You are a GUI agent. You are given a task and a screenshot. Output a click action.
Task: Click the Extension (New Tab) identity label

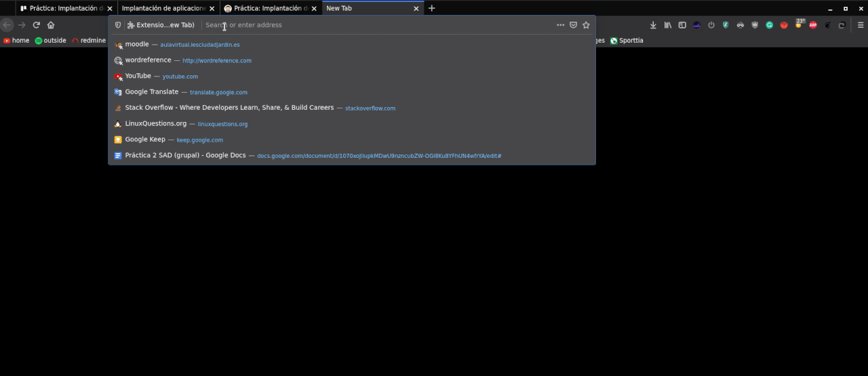point(161,25)
